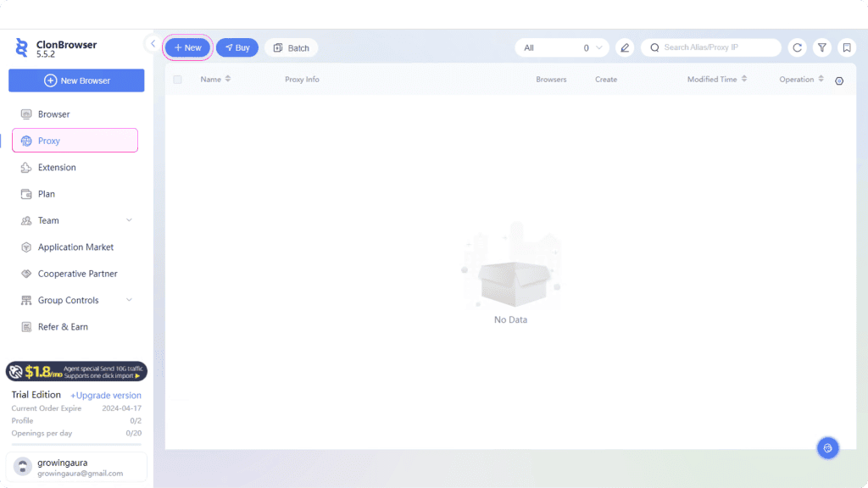The image size is (868, 488).
Task: Open the filter funnel icon
Action: point(821,48)
